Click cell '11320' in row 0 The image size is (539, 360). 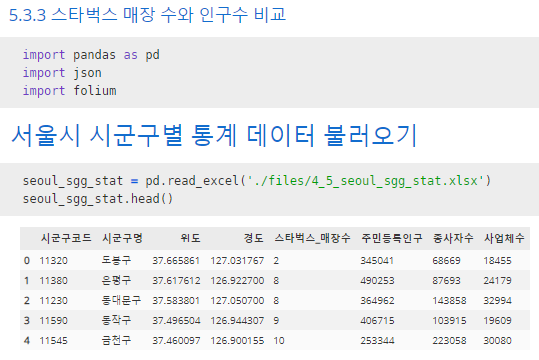[x=54, y=261]
